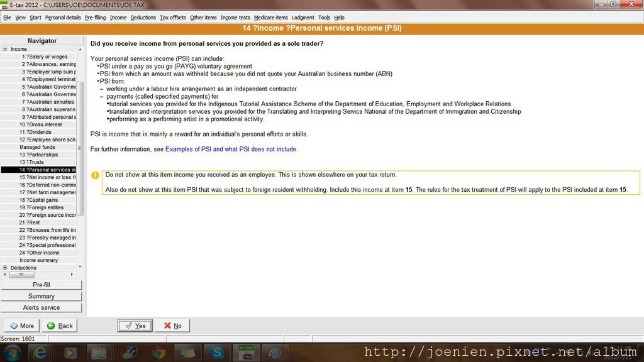The height and width of the screenshot is (362, 644).
Task: Follow the Examples of PSI link
Action: (230, 150)
